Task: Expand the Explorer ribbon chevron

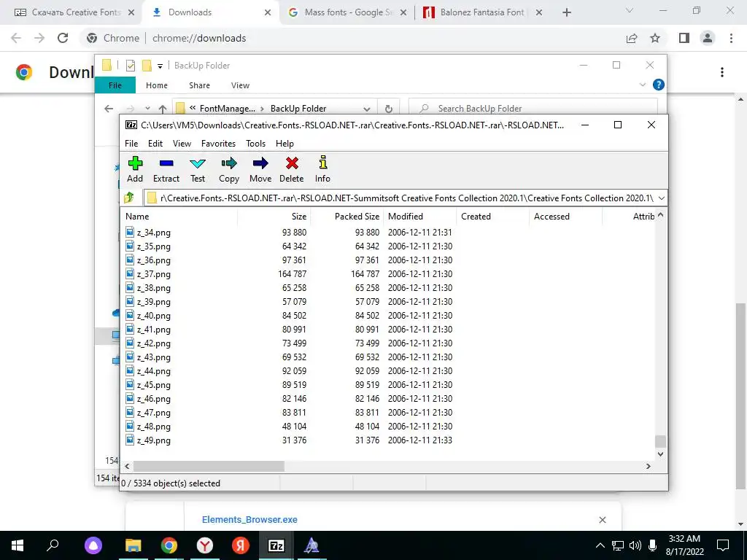Action: 642,85
